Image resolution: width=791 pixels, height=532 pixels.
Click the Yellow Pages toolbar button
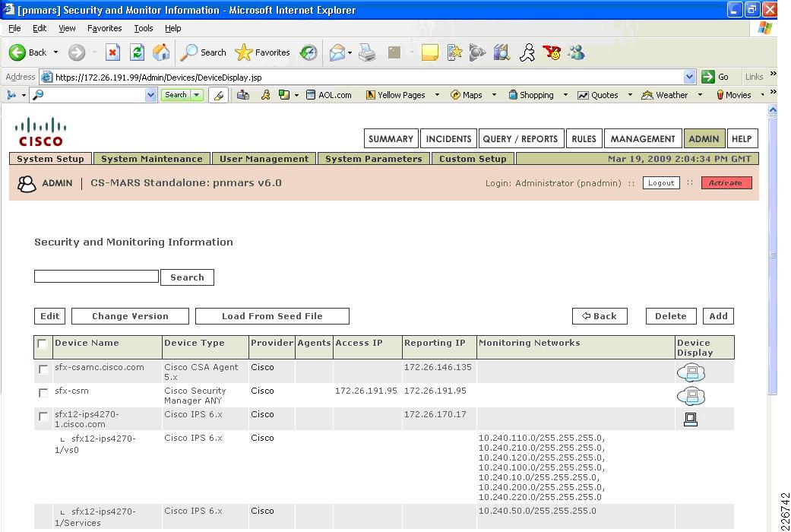395,95
